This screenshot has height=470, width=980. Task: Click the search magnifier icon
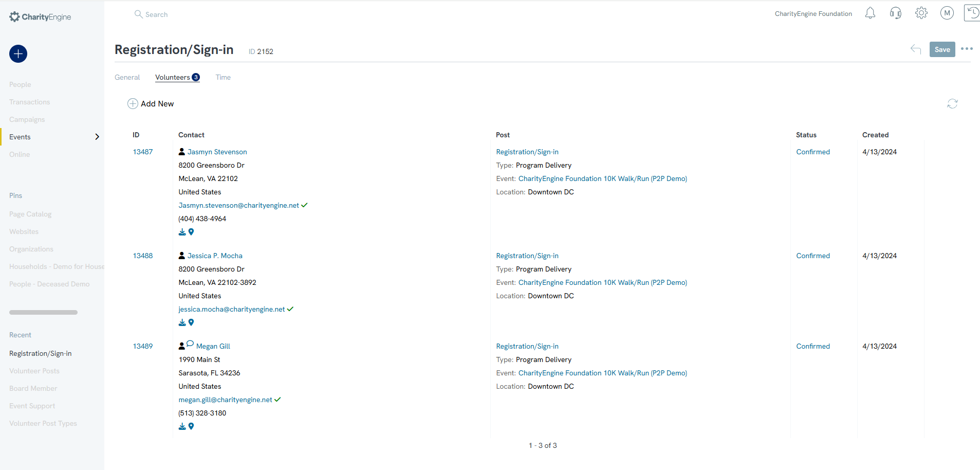click(x=138, y=14)
